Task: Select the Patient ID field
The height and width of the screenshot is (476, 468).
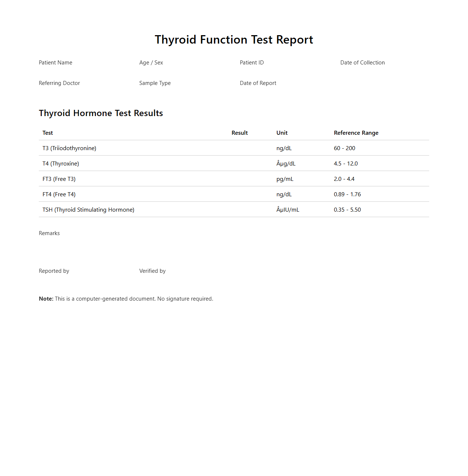Action: 252,63
